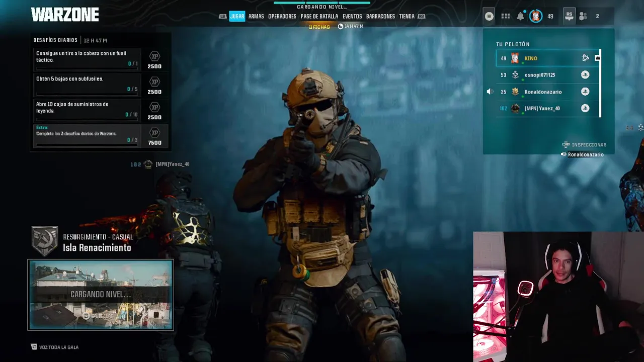Click the 0/10 supply boxes progress bar
644x362 pixels.
click(x=86, y=119)
